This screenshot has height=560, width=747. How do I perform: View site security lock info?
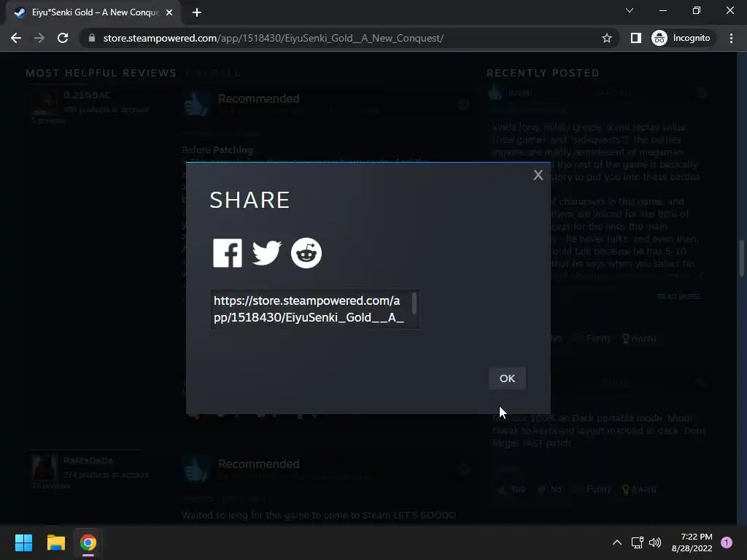point(92,38)
